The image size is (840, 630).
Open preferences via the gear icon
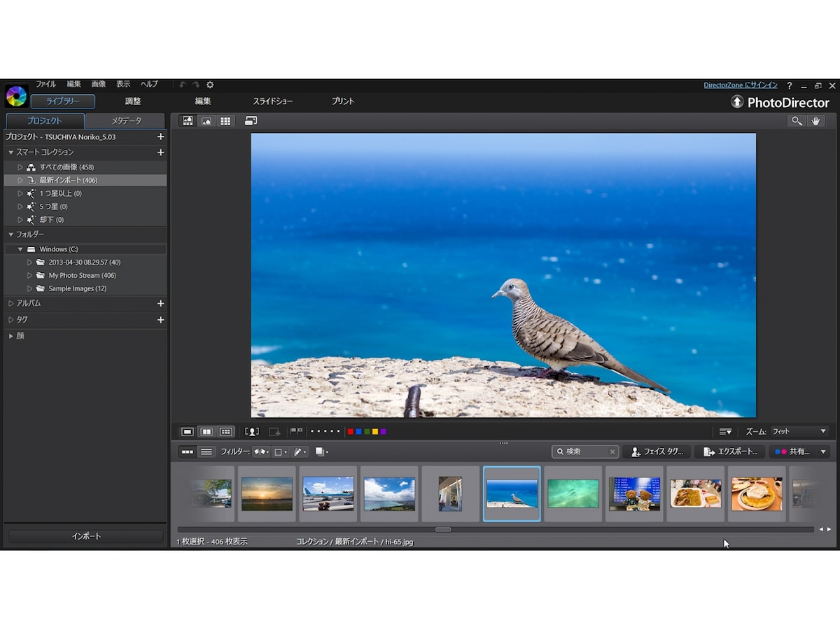tap(210, 85)
